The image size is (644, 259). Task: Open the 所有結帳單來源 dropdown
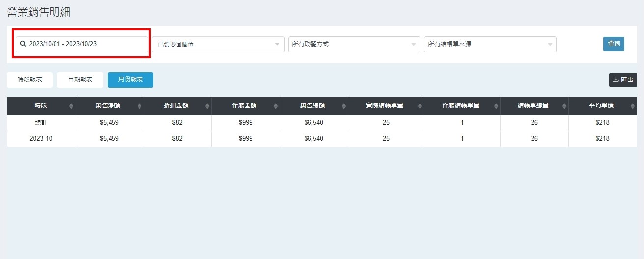tap(490, 44)
